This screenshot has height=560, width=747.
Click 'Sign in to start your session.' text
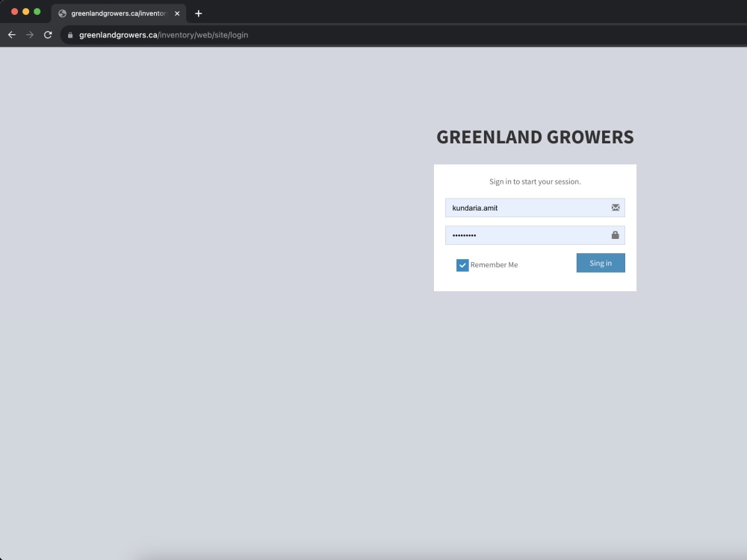(x=535, y=181)
